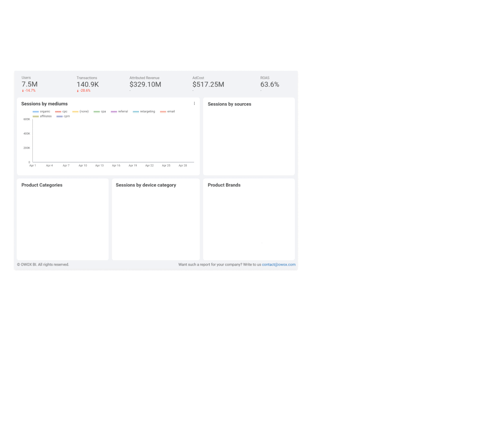Image resolution: width=495 pixels, height=448 pixels.
Task: Click the cpa legend entry
Action: click(100, 111)
